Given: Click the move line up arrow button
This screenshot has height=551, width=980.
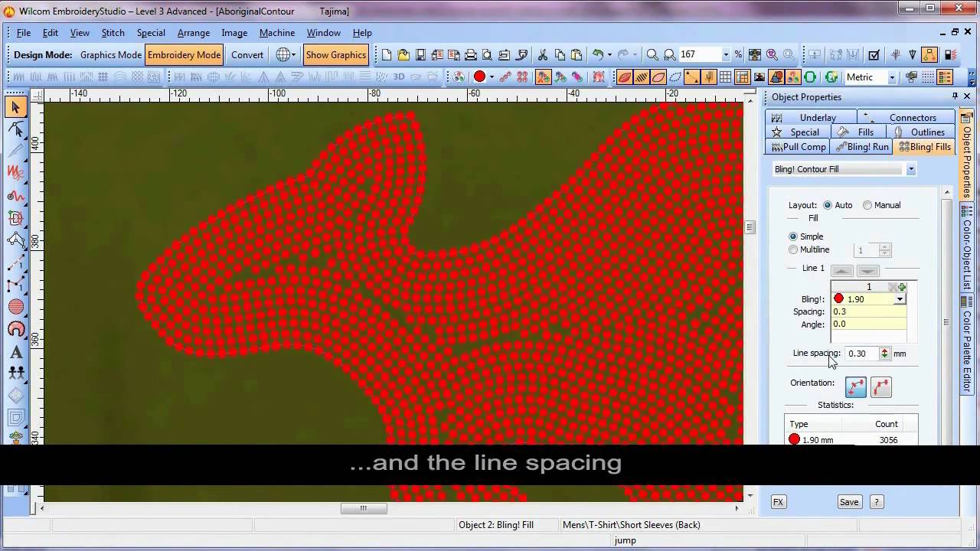Looking at the screenshot, I should [841, 270].
